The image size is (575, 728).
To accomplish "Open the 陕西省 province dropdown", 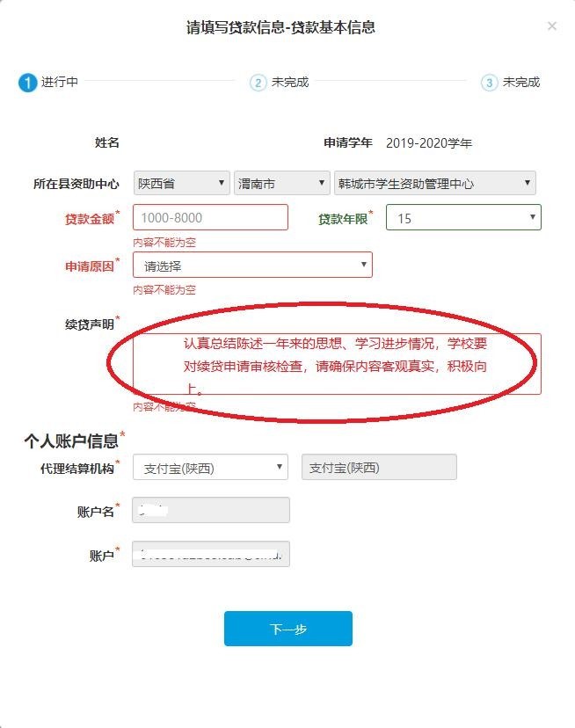I will pos(182,183).
